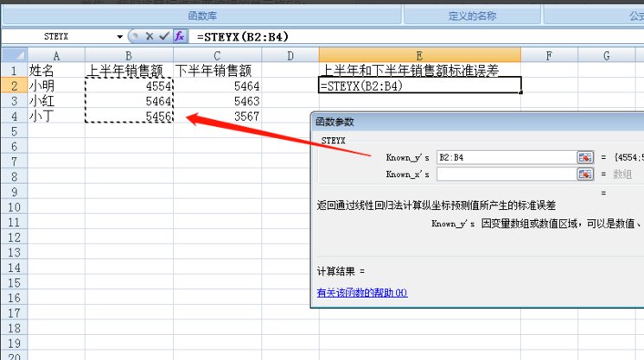Select column D header
This screenshot has width=644, height=360.
tap(290, 56)
